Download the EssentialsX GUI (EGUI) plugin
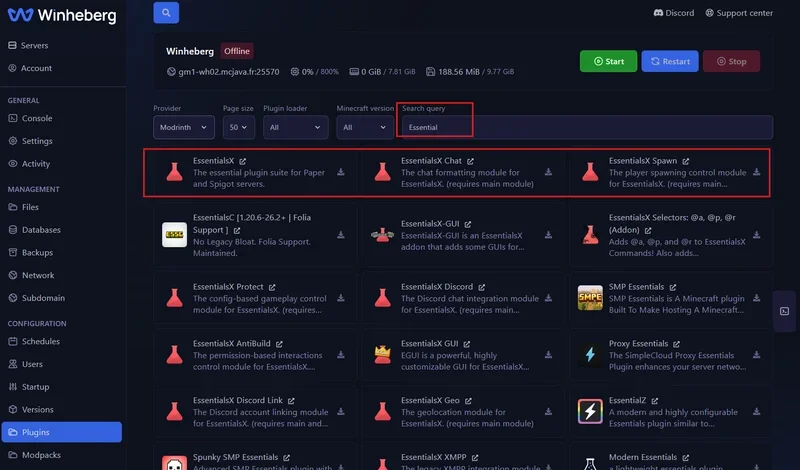 pos(548,355)
